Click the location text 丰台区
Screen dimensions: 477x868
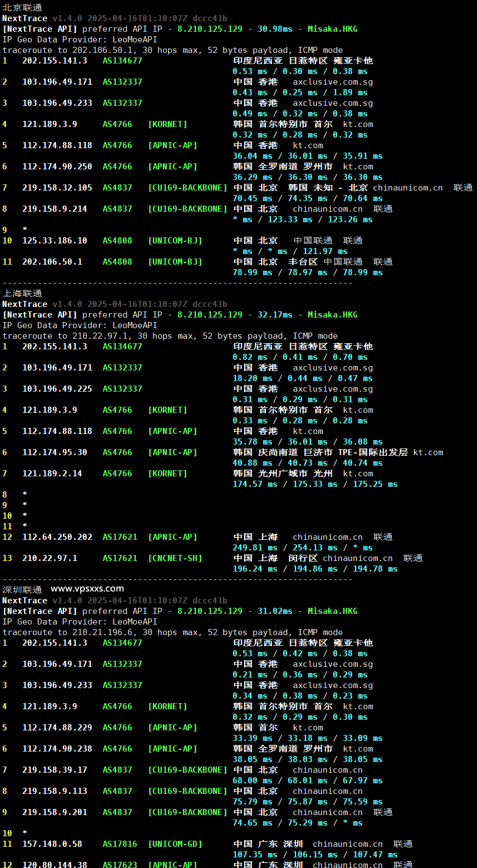coord(303,262)
